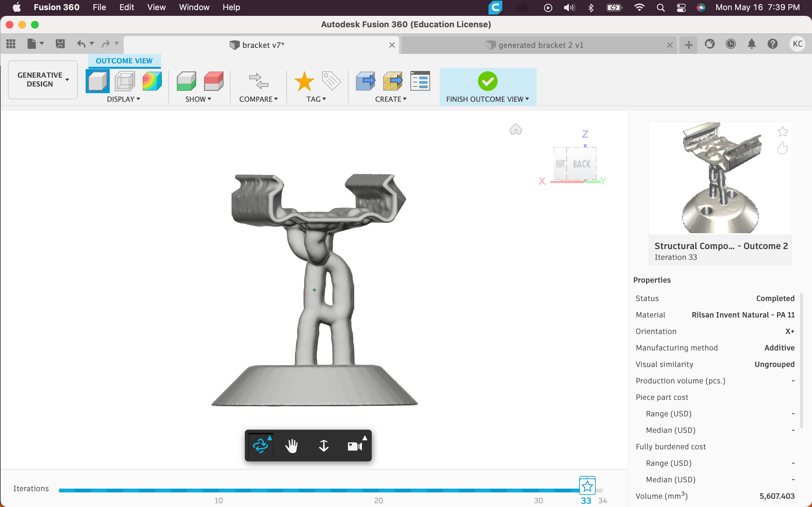Give Outcome 2 a thumbs up

tap(782, 148)
